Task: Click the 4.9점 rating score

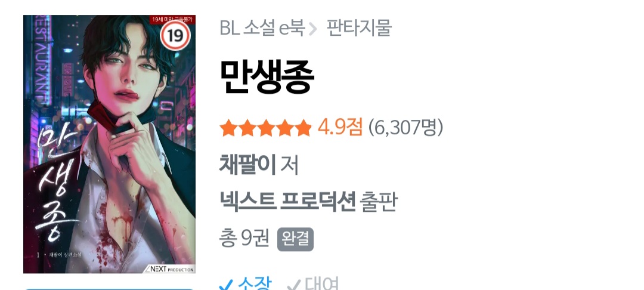Action: coord(340,128)
